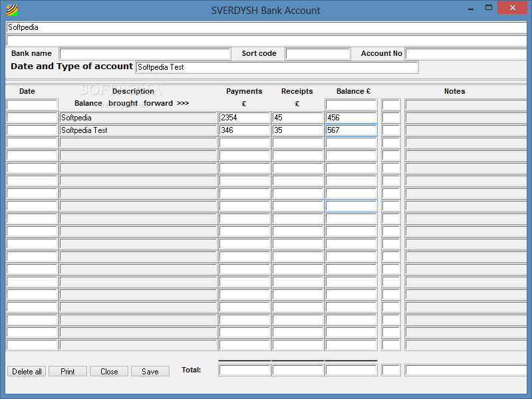Focus the Bank name field

(x=145, y=54)
